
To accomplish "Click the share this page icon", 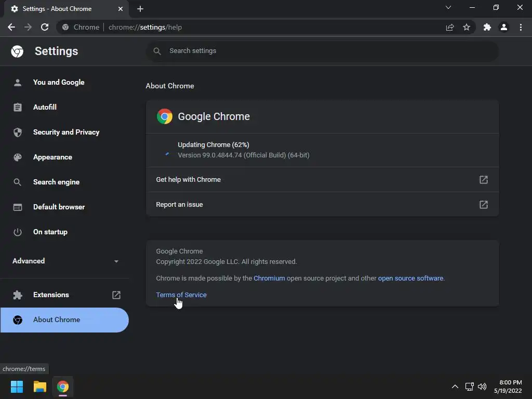I will tap(450, 27).
